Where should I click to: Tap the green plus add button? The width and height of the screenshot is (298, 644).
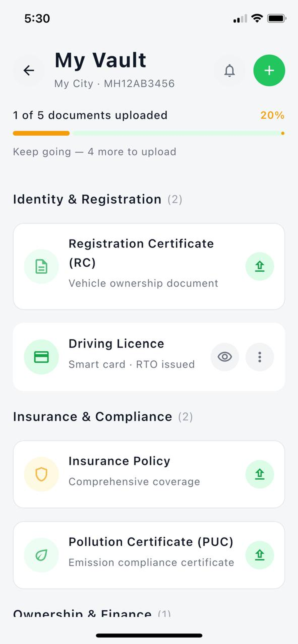(x=269, y=70)
